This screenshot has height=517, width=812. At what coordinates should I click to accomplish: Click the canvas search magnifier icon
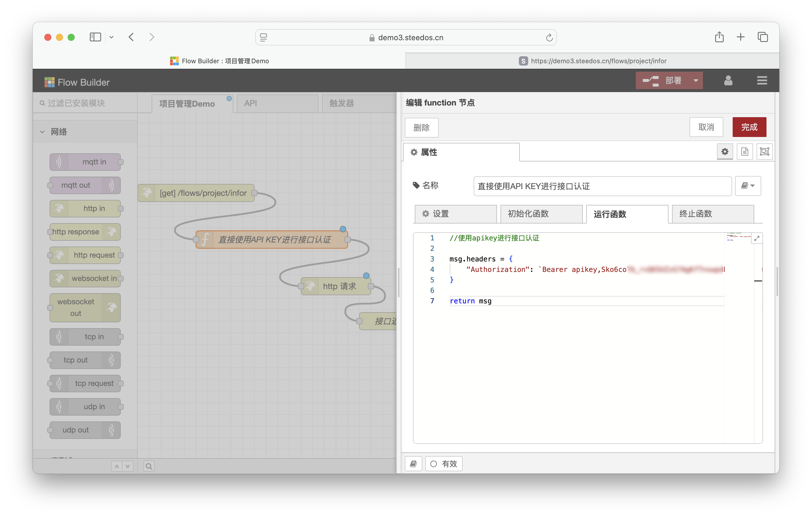149,466
